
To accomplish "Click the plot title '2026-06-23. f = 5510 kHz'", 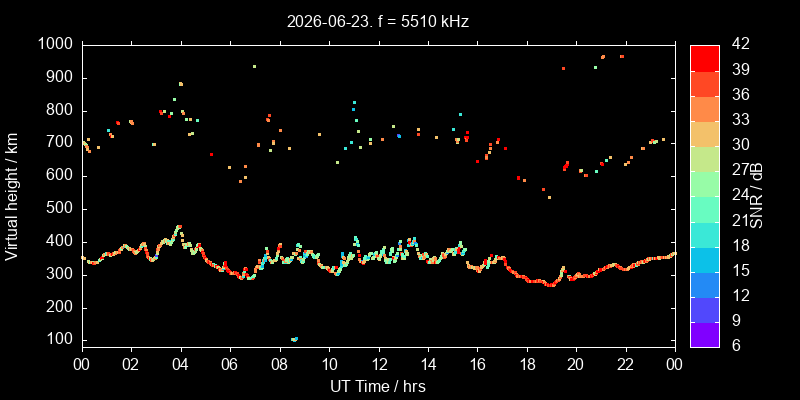I will (378, 22).
